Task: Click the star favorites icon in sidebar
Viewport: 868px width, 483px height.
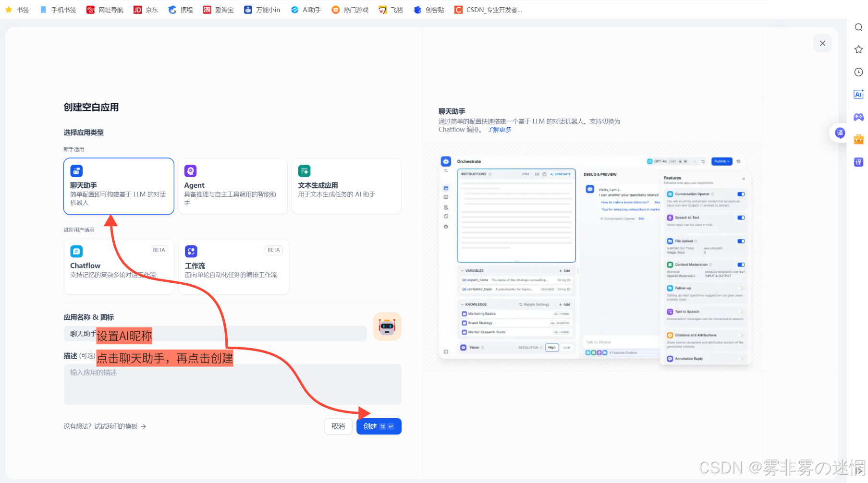Action: point(858,49)
